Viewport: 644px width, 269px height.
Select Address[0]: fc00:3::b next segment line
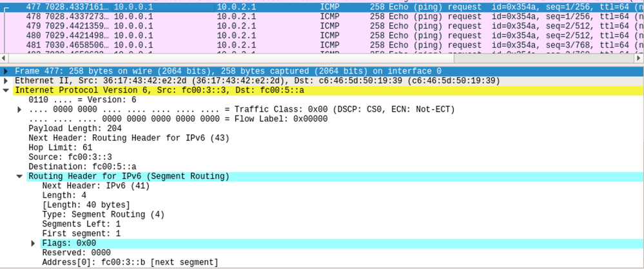coord(130,263)
